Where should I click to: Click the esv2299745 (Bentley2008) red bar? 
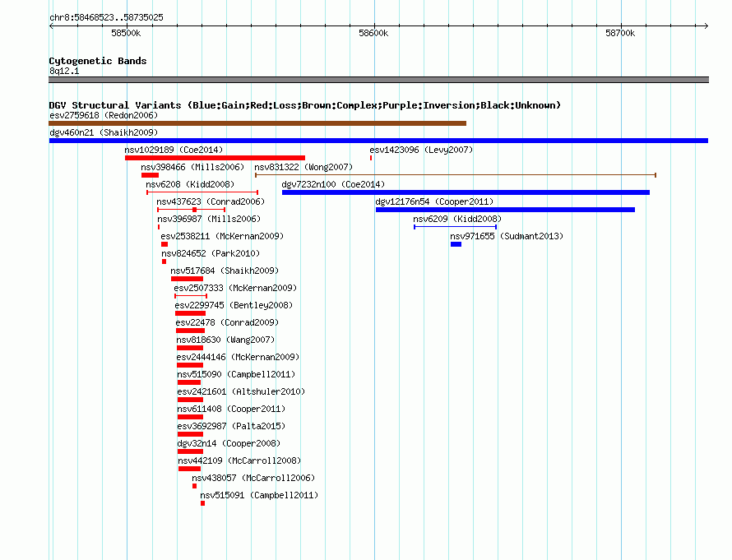pyautogui.click(x=190, y=313)
